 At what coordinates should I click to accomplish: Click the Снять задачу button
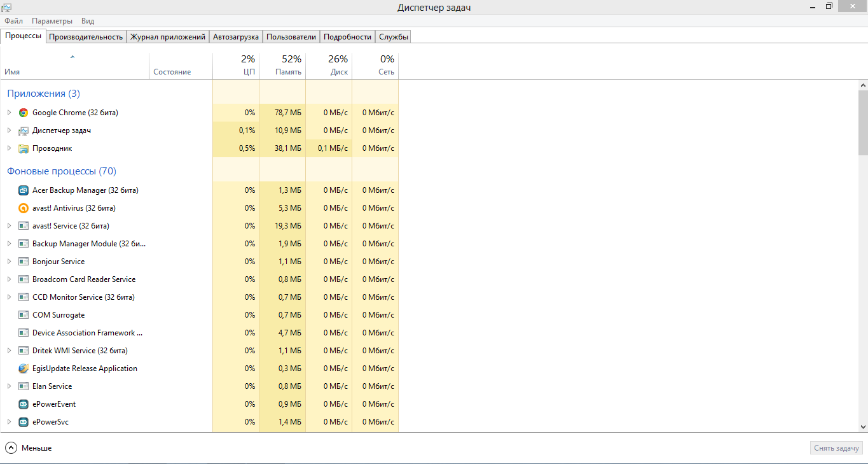coord(837,448)
